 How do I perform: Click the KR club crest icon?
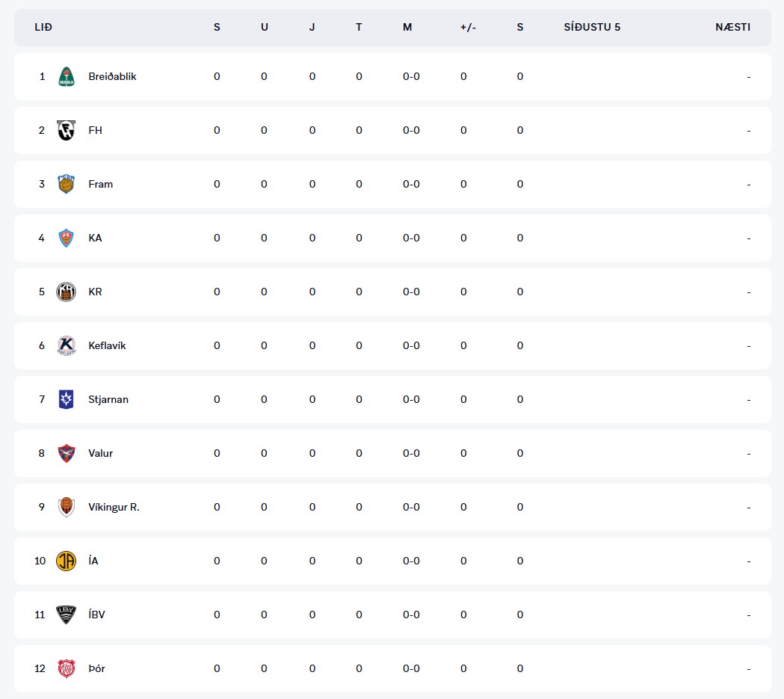click(x=67, y=292)
